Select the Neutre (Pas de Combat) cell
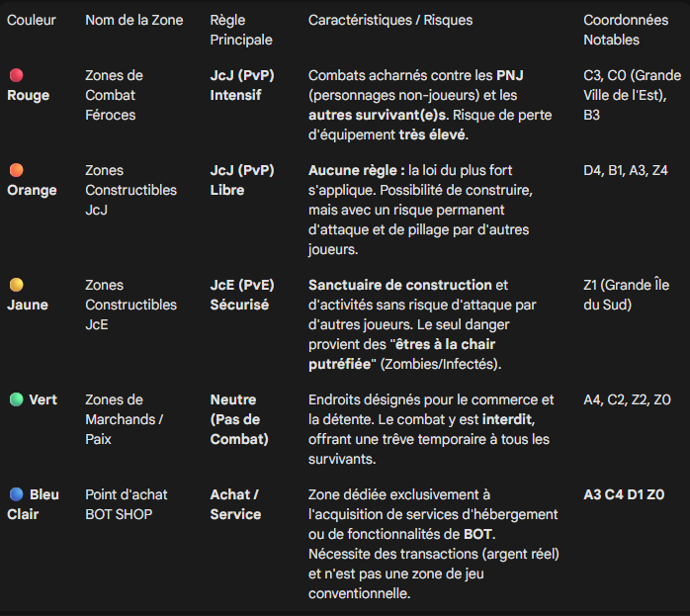This screenshot has height=616, width=690. 238,419
